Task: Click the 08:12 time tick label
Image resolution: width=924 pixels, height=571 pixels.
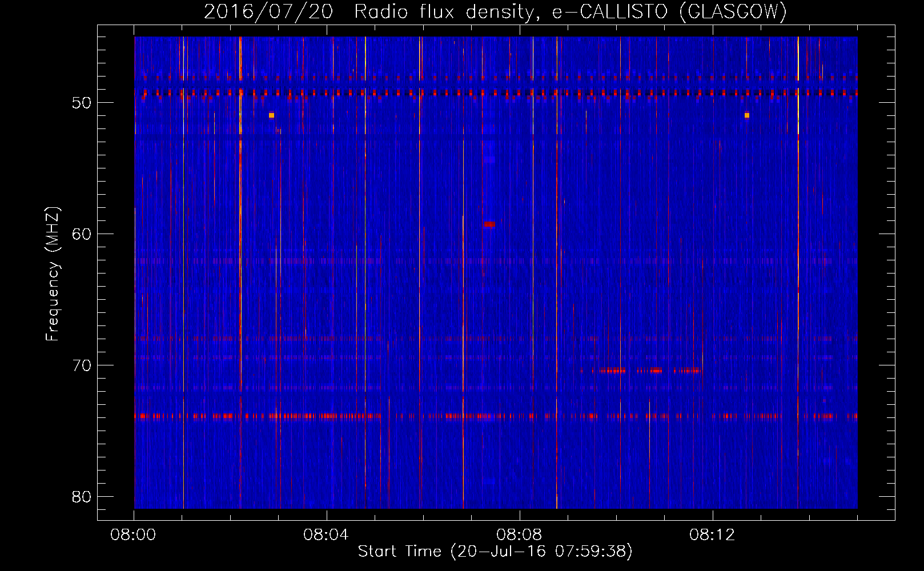Action: point(712,535)
